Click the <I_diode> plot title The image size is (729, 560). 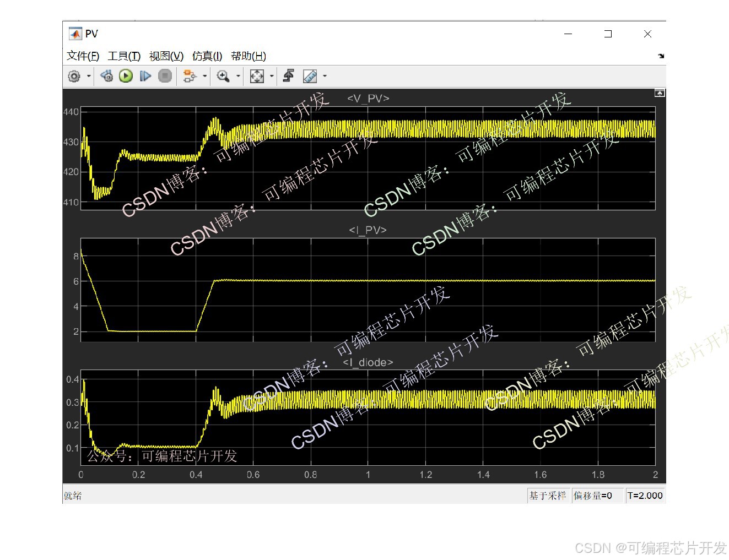[368, 362]
